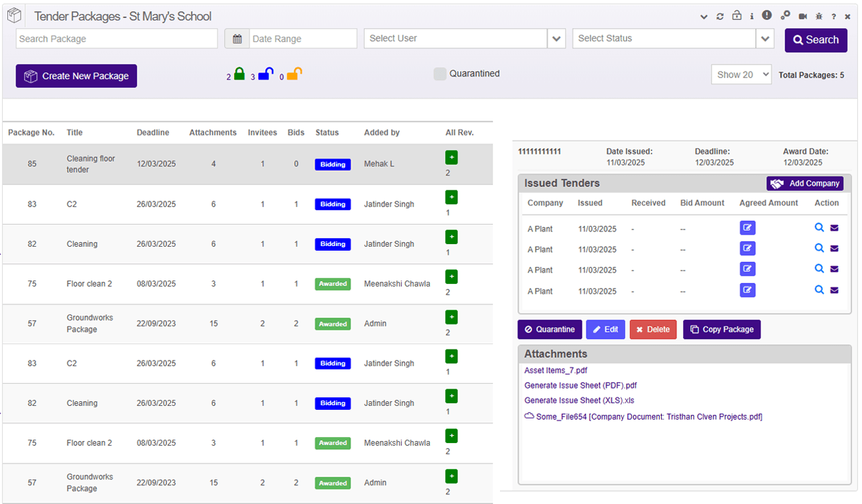Click the Status column header
862x504 pixels.
pos(327,133)
